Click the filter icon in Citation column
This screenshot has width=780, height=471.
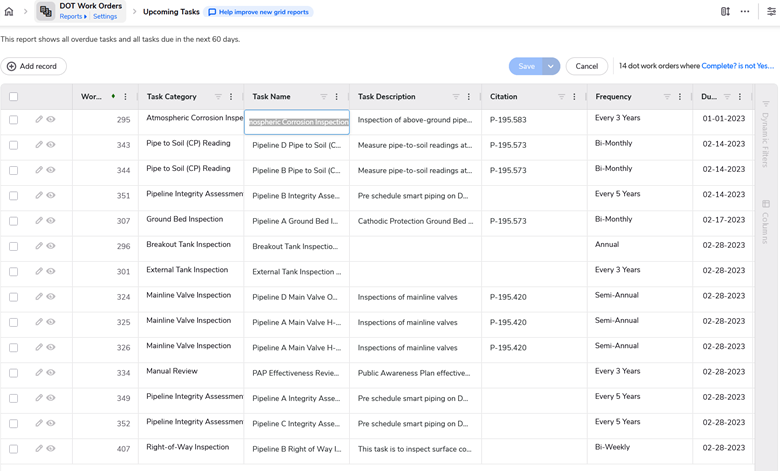point(561,97)
